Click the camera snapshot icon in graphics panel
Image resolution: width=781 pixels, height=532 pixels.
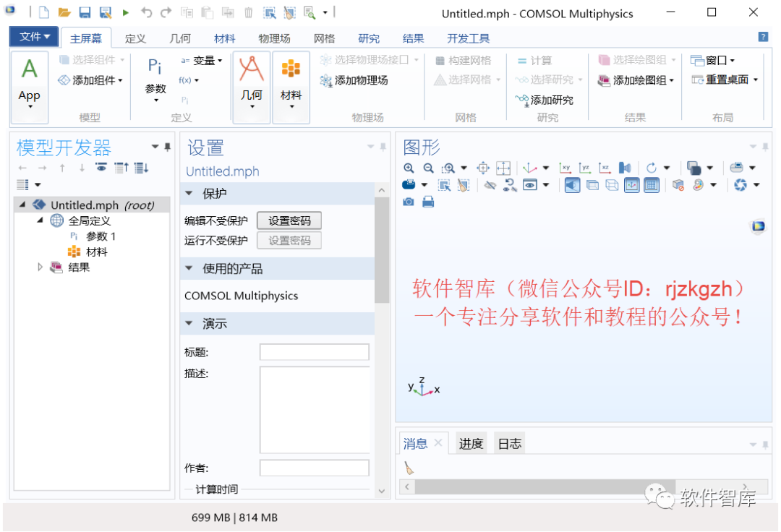(x=409, y=202)
